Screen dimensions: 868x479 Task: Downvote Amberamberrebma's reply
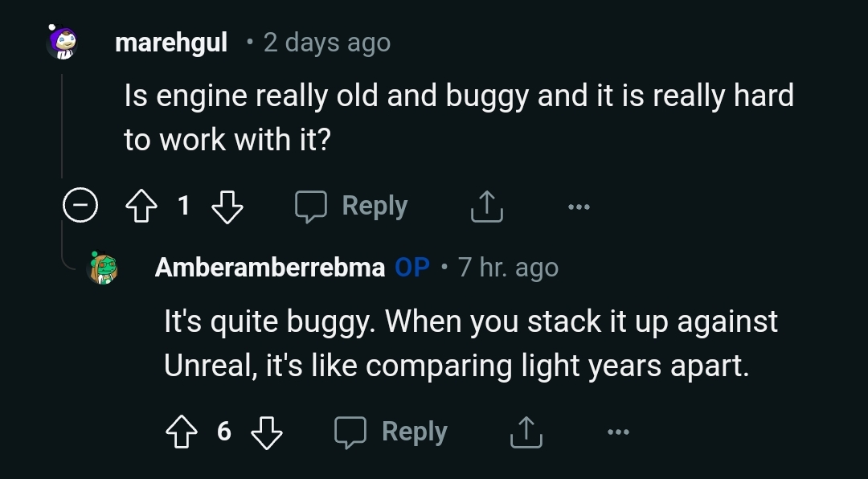coord(267,432)
